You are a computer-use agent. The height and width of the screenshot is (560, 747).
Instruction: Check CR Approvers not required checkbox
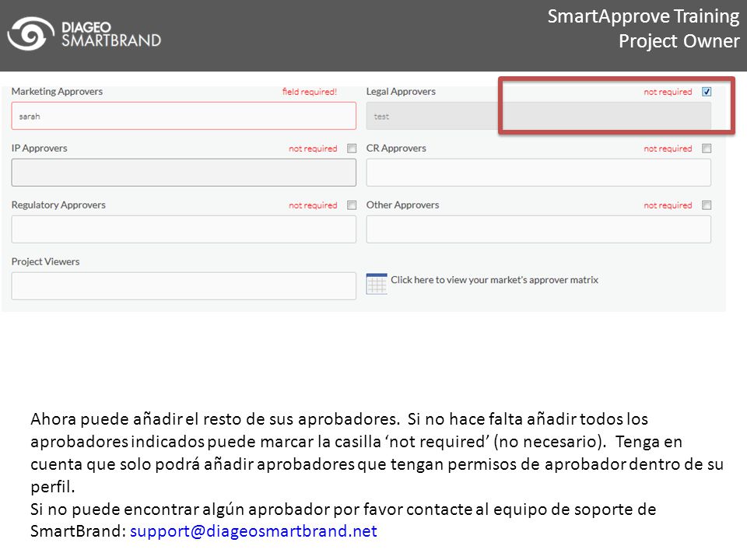707,148
